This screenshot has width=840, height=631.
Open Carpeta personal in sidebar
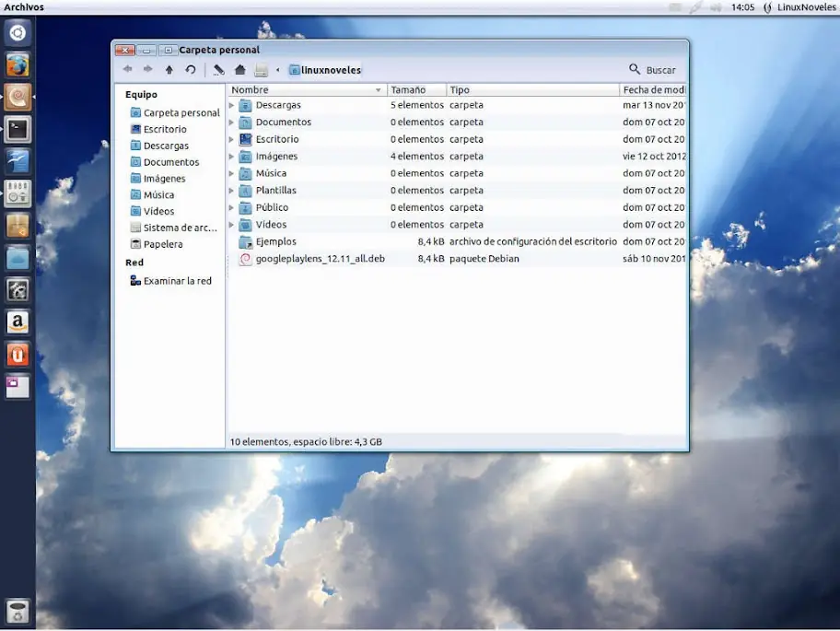[x=175, y=113]
